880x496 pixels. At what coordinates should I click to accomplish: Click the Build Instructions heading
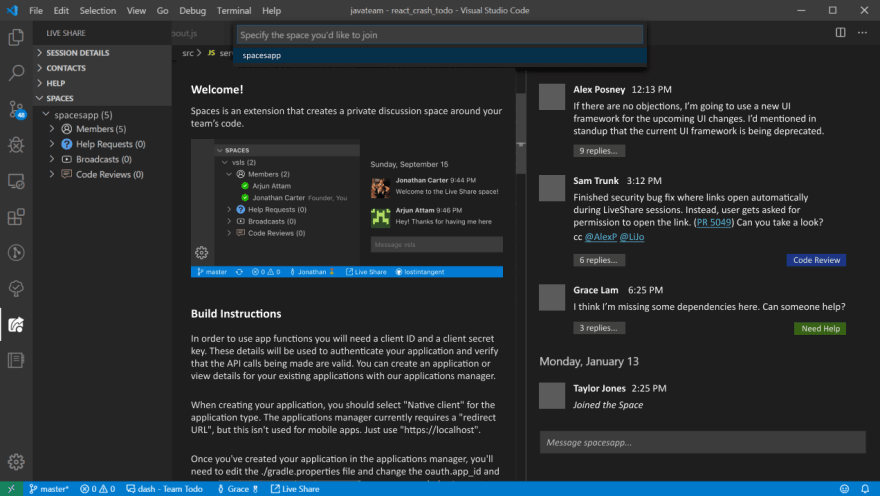(236, 314)
